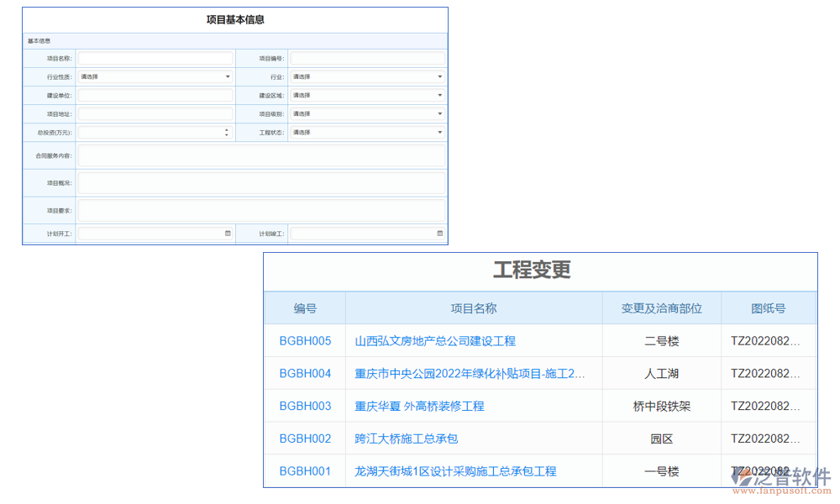Click the 项目名称 input field
Screen dimensions: 840x504
tap(155, 57)
